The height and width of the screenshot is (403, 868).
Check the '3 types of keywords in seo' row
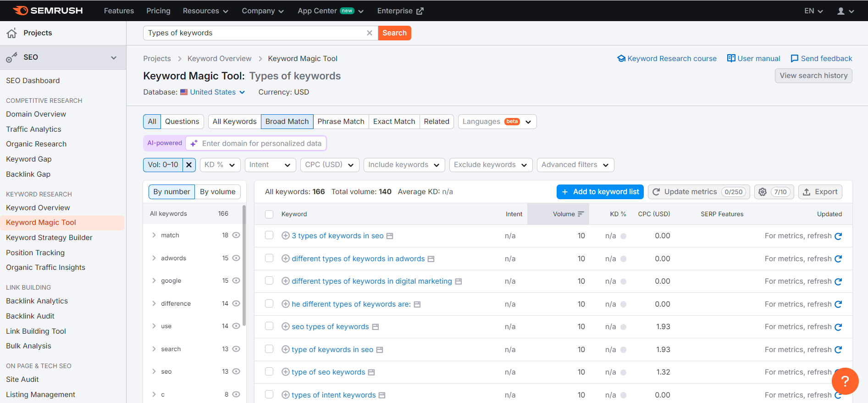(269, 235)
